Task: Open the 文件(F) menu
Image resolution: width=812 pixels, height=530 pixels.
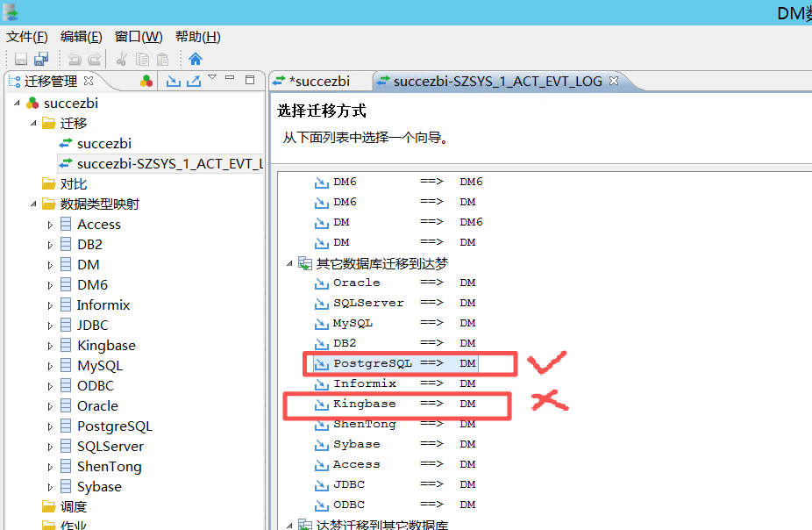Action: [27, 37]
